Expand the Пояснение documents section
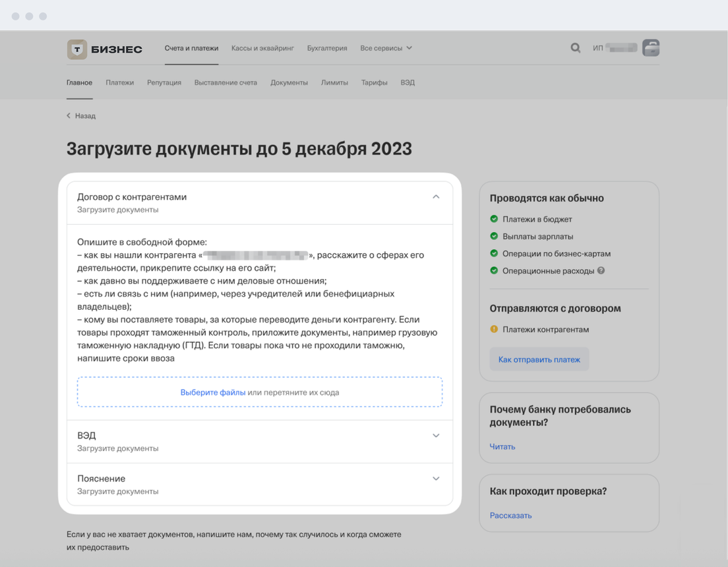The image size is (728, 567). click(x=436, y=479)
